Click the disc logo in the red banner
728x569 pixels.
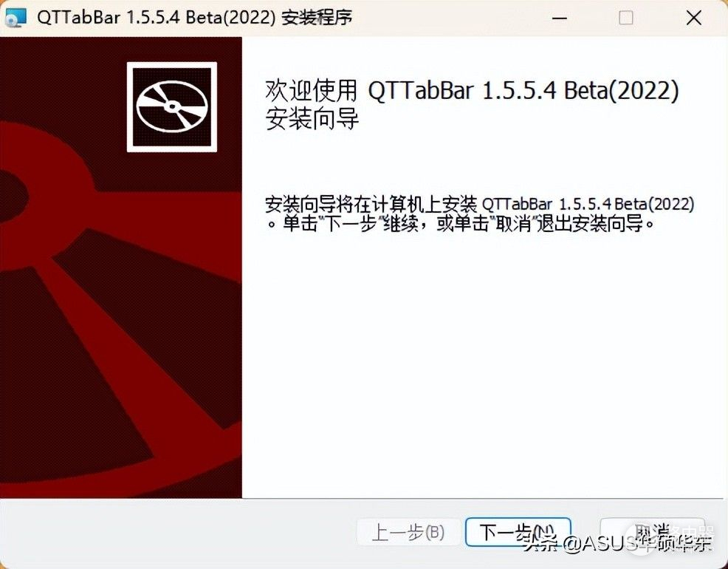pos(172,107)
